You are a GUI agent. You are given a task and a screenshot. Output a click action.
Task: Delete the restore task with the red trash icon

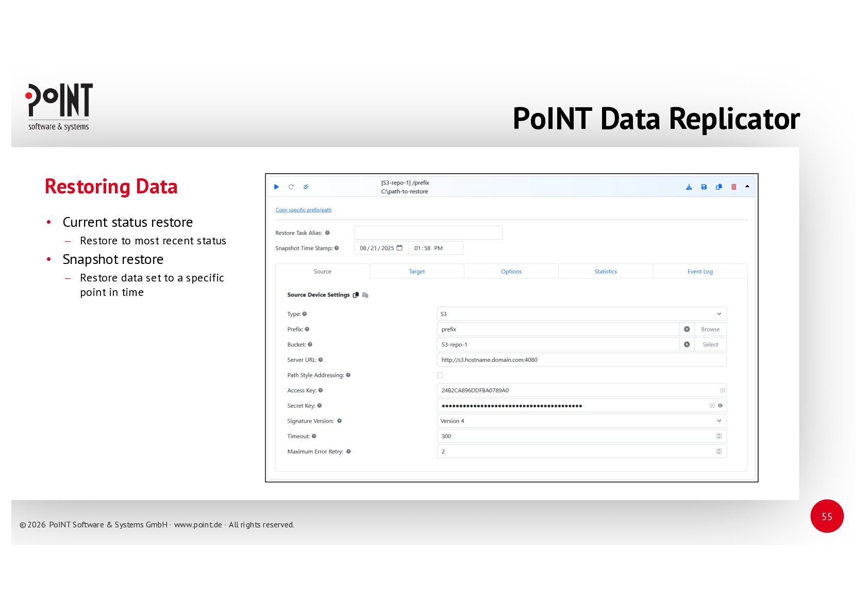point(734,187)
